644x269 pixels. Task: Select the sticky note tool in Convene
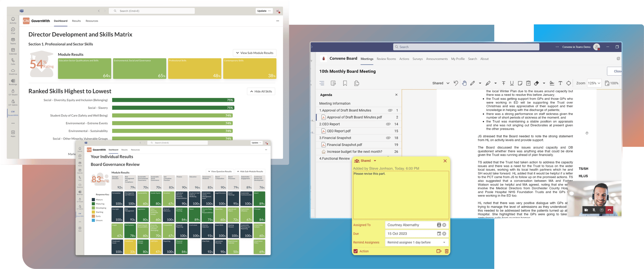point(520,83)
